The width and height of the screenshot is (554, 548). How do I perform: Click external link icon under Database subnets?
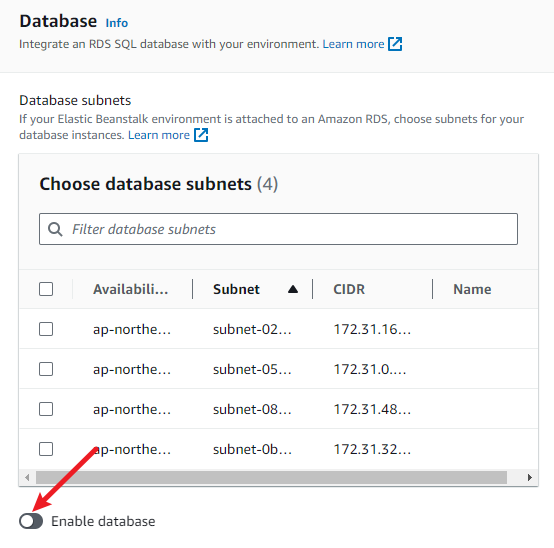coord(201,135)
